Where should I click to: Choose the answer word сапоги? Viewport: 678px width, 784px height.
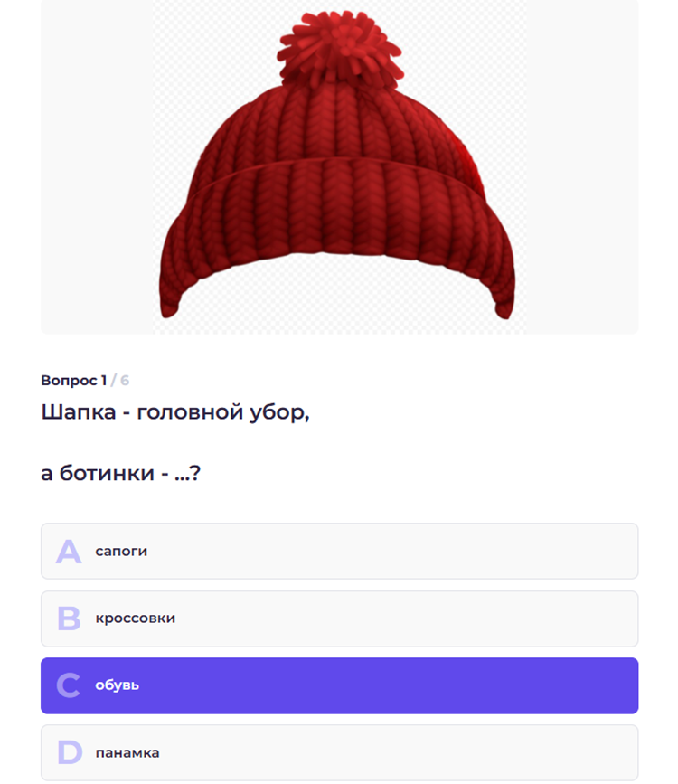tap(121, 551)
